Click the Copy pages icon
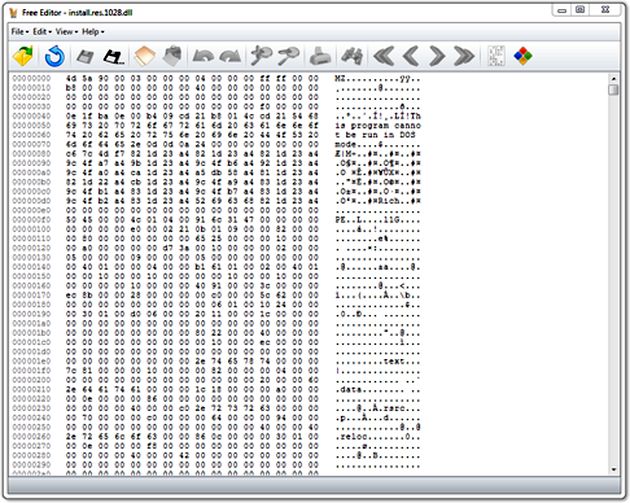 pos(144,56)
